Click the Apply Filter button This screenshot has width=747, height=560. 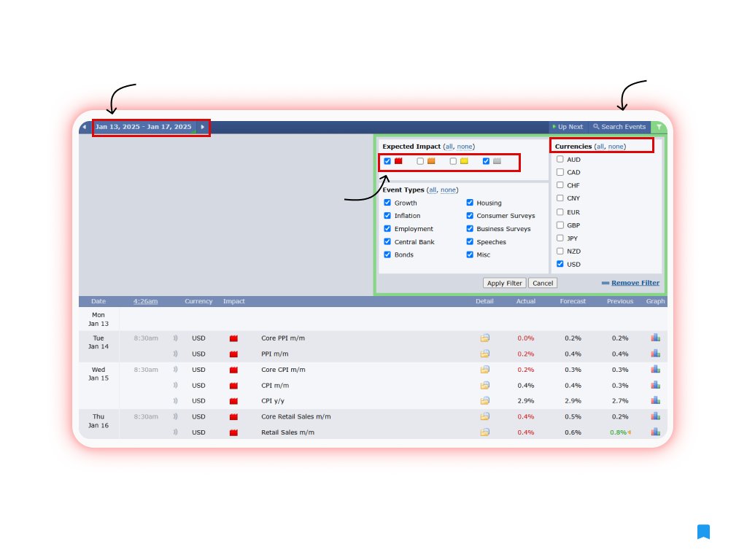click(505, 283)
